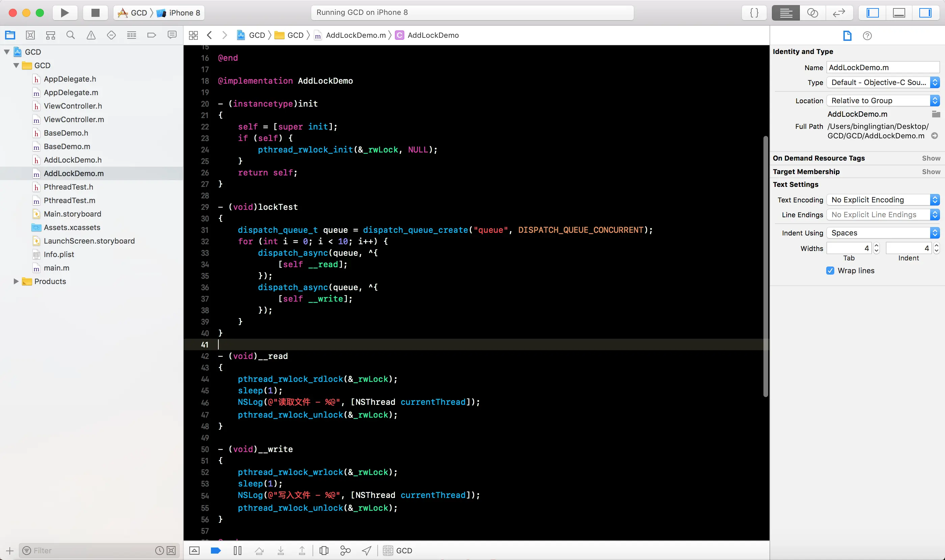Select PthreadTest.m in file navigator

[x=70, y=200]
